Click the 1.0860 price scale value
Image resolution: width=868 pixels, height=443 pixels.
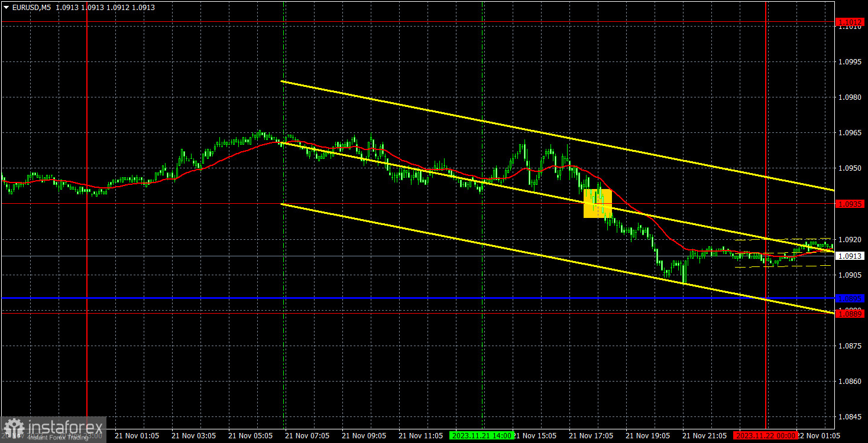[x=849, y=381]
